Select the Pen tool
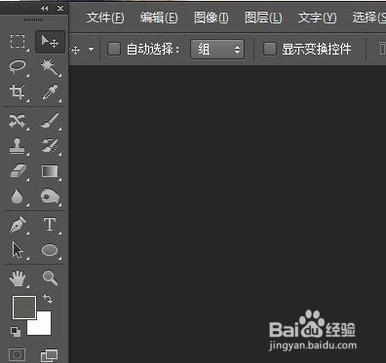The width and height of the screenshot is (386, 363). click(18, 225)
